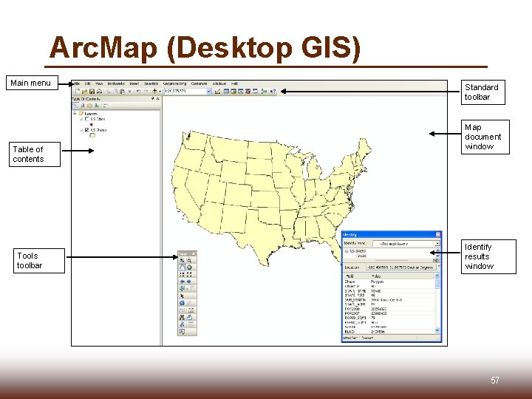This screenshot has height=399, width=532.
Task: Uncheck the US States layer checkbox
Action: (x=87, y=130)
